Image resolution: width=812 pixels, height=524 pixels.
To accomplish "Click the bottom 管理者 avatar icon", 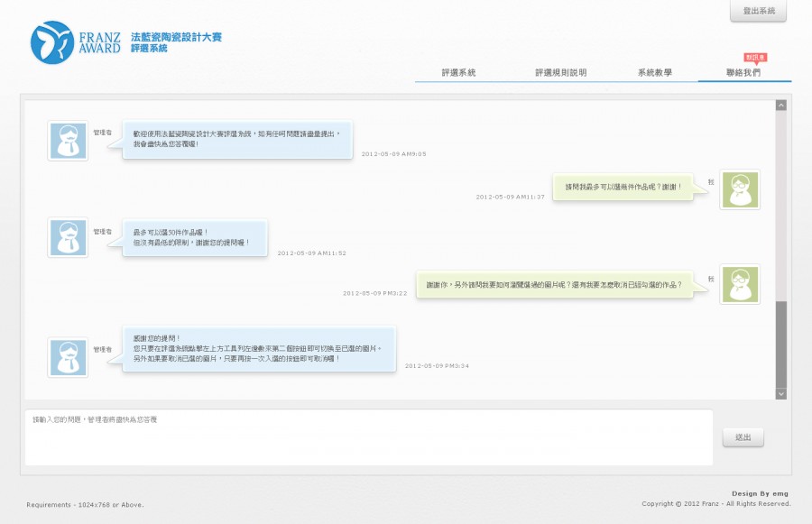I will click(68, 357).
